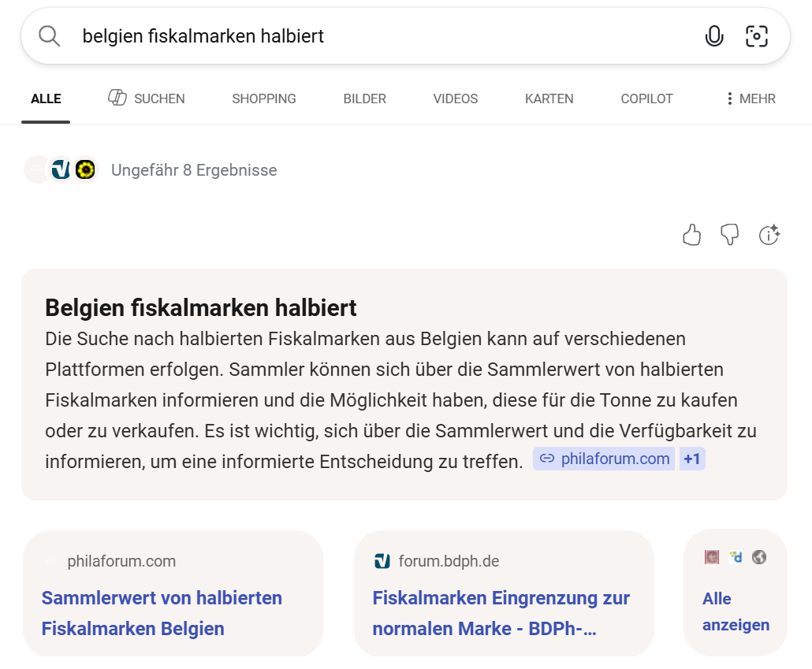Click the yellow sunflower source icon
The width and height of the screenshot is (812, 669).
[x=85, y=169]
